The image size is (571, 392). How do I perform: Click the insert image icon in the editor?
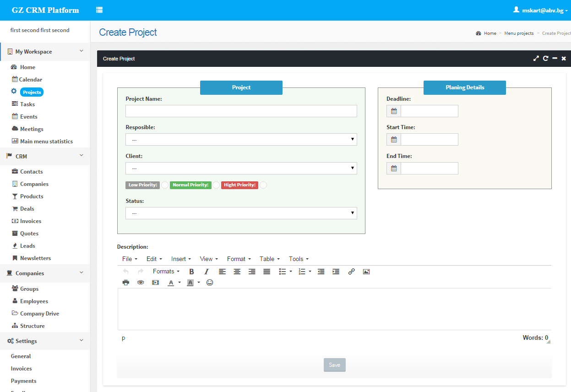(x=366, y=272)
